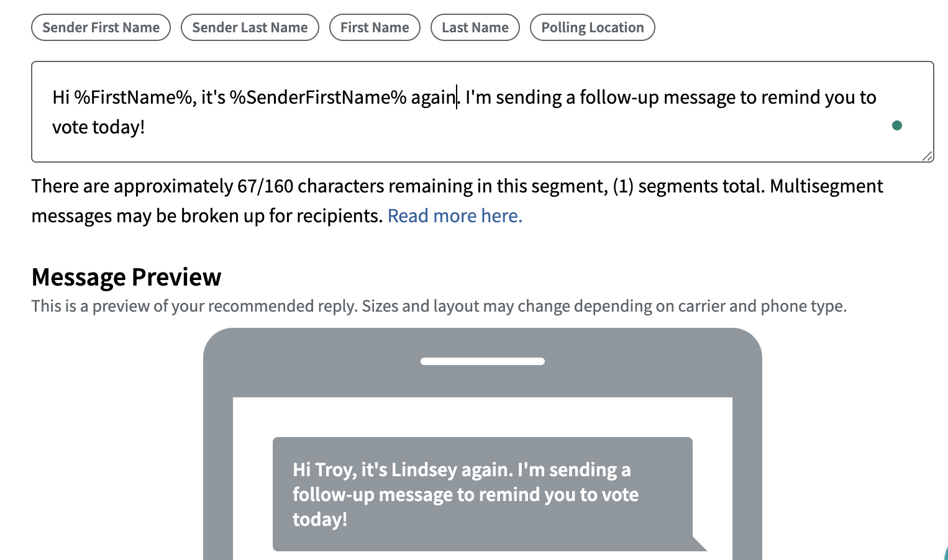The height and width of the screenshot is (560, 948).
Task: Insert the Sender Last Name merge tag
Action: click(250, 27)
